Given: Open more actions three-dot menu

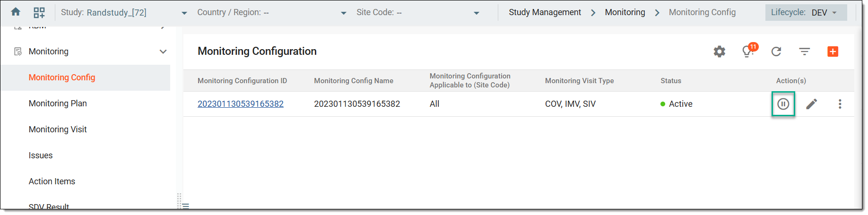Looking at the screenshot, I should pyautogui.click(x=840, y=104).
